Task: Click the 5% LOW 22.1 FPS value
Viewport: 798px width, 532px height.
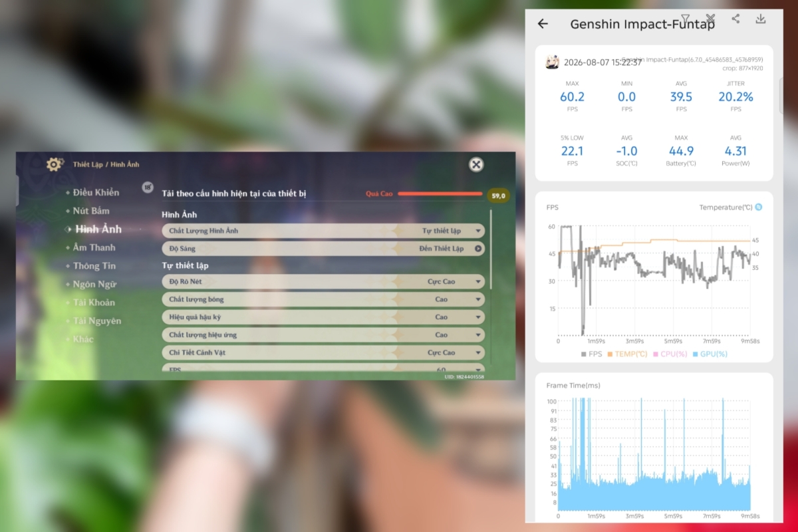Action: coord(572,151)
